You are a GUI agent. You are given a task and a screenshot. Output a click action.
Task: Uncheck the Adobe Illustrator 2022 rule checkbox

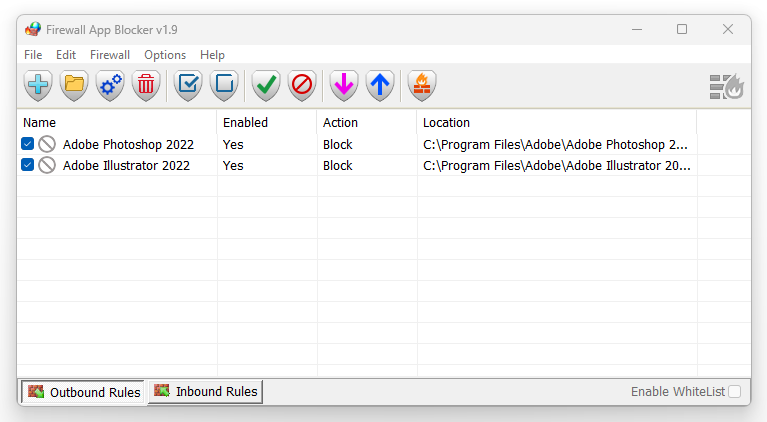pos(28,165)
